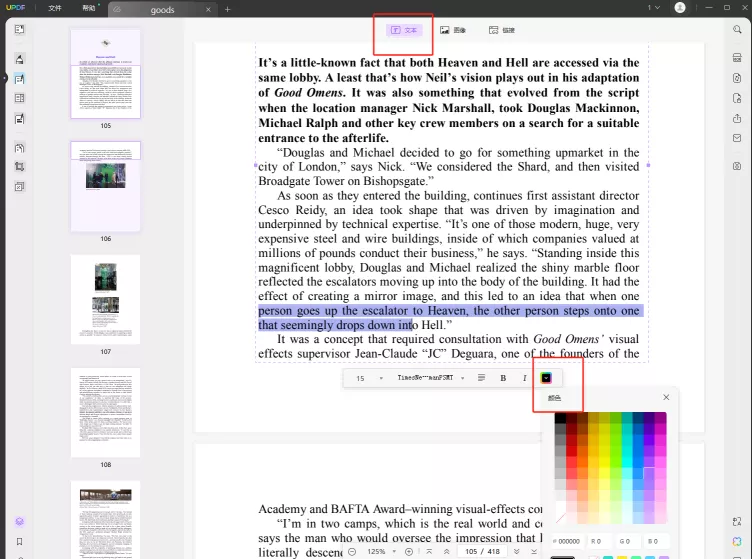This screenshot has width=752, height=559.
Task: Open page 107 thumbnail
Action: pyautogui.click(x=106, y=299)
